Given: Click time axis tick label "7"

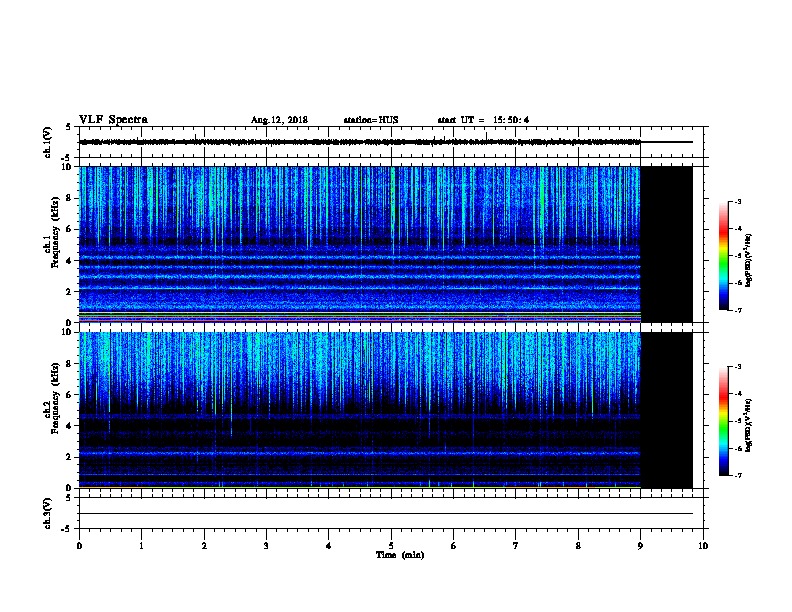Looking at the screenshot, I should click(x=516, y=546).
